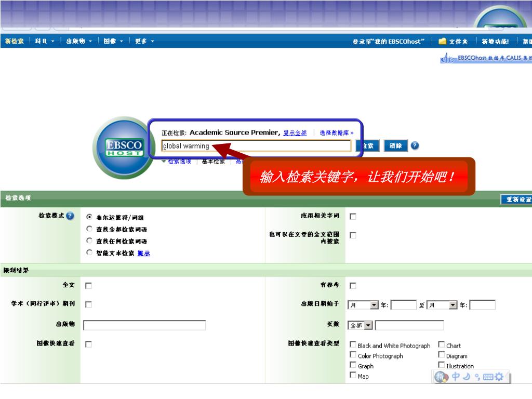Viewport: 532px width, 399px height.
Task: Click the global warming search field
Action: [256, 146]
